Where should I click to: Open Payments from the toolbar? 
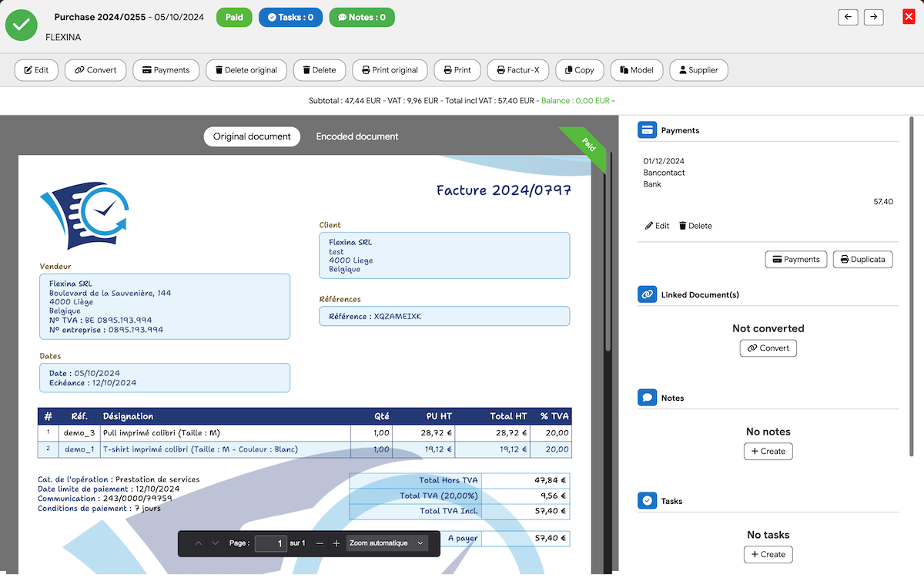click(166, 70)
